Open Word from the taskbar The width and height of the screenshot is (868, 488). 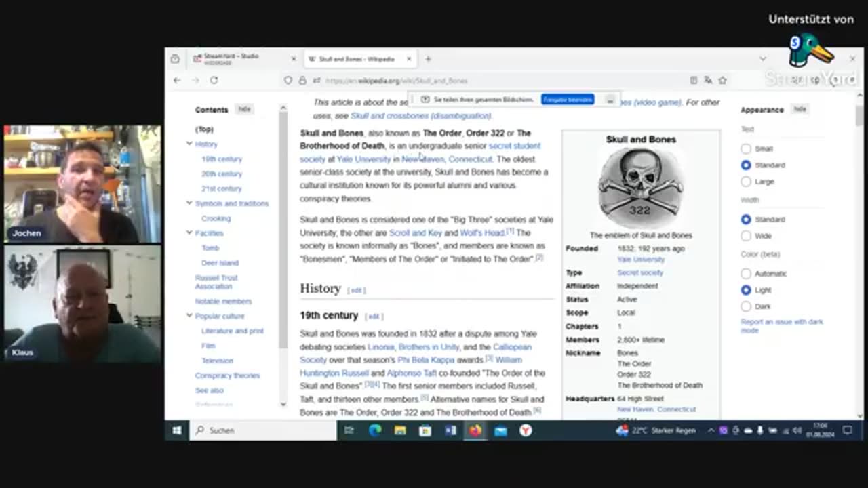[450, 430]
